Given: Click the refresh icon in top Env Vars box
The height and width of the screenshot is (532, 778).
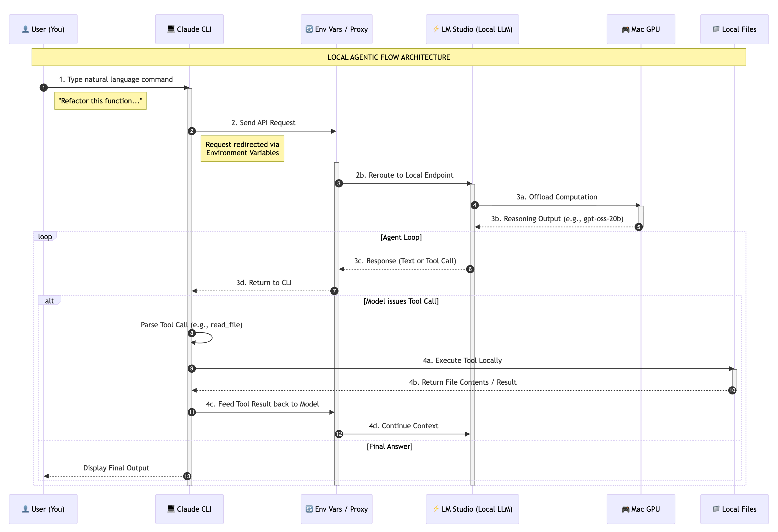Looking at the screenshot, I should click(x=309, y=29).
